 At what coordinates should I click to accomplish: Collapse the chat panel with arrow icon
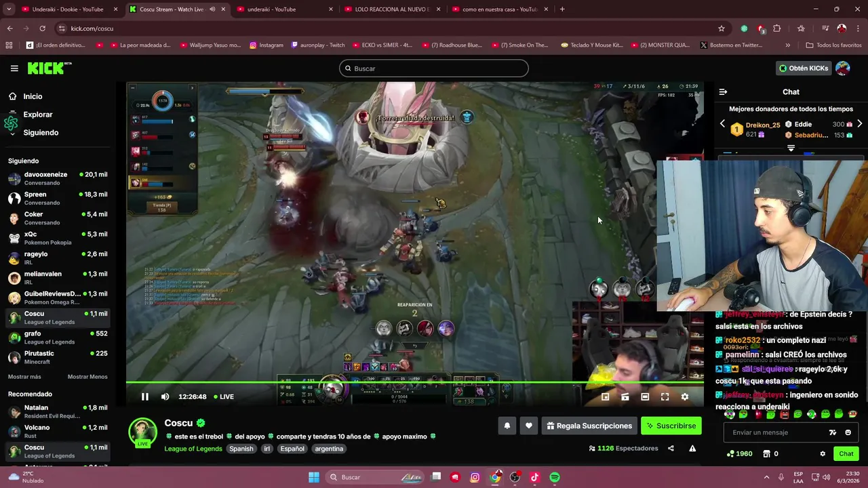[x=723, y=91]
